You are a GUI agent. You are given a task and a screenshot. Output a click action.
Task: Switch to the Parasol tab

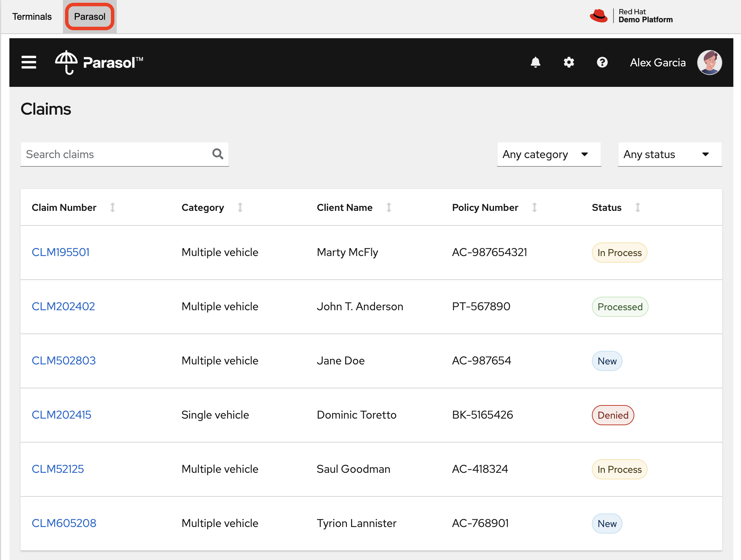[90, 17]
